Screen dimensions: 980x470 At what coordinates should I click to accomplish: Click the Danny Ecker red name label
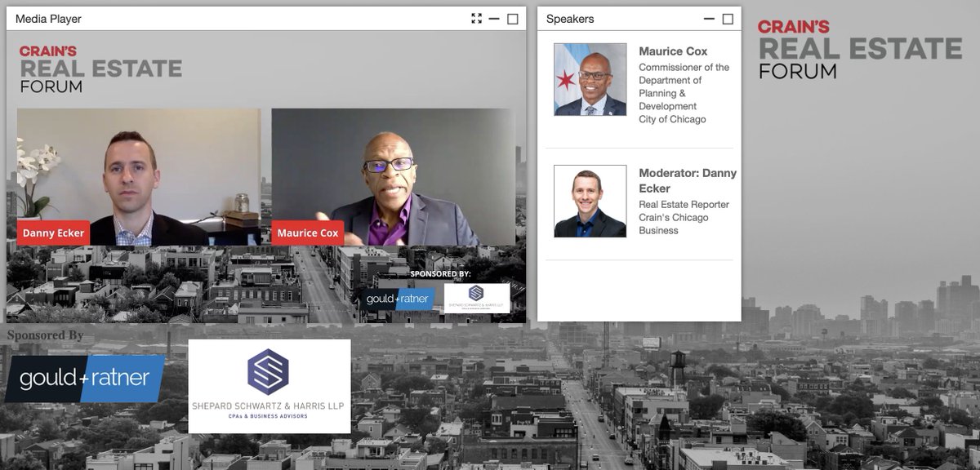point(53,233)
